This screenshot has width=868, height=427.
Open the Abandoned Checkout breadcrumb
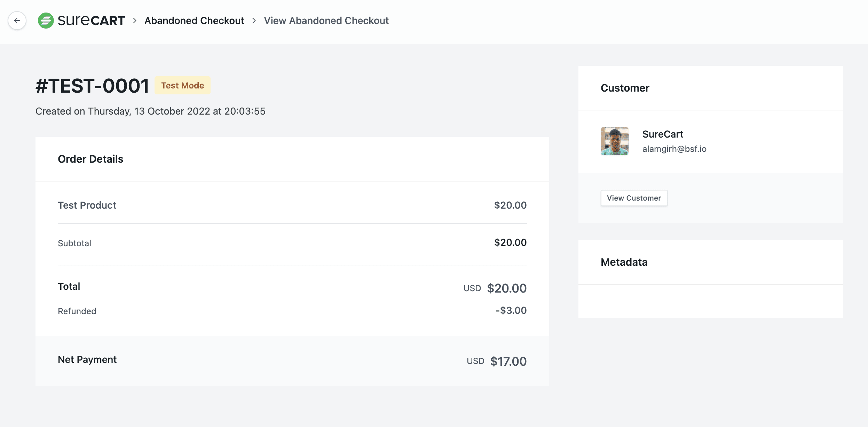[194, 21]
